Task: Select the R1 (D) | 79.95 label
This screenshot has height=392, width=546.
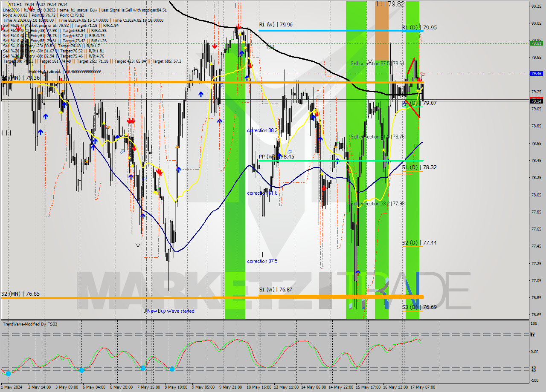Action: 419,28
